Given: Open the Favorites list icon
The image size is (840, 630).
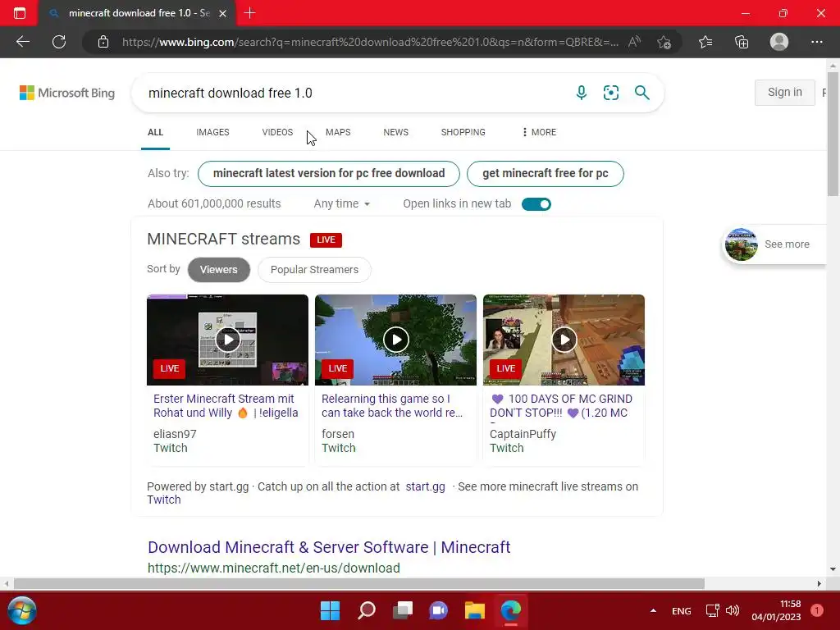Looking at the screenshot, I should 705,42.
